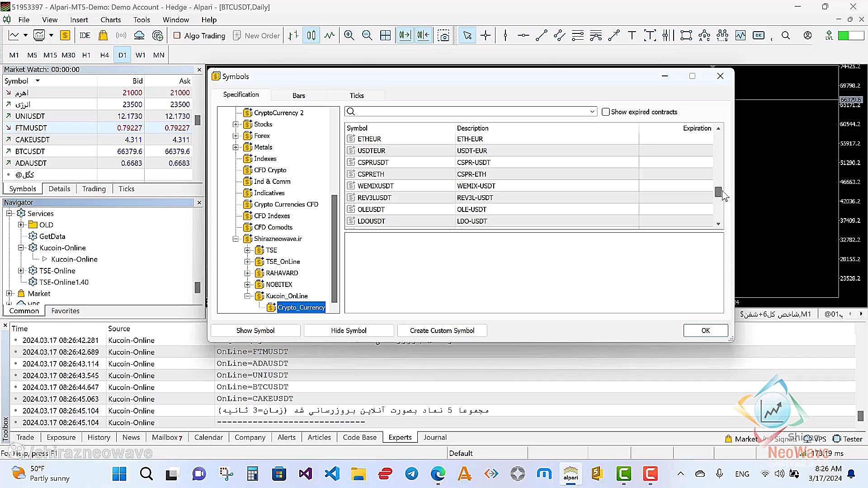868x488 pixels.
Task: Click the symbol tree scrollbar thumb
Action: coord(335,249)
